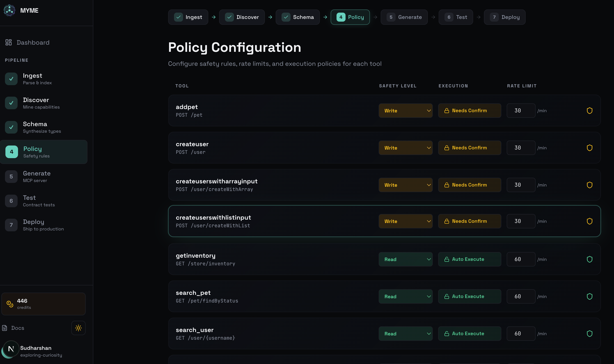The height and width of the screenshot is (364, 614).
Task: Click the addpet rate limit input field
Action: (520, 111)
